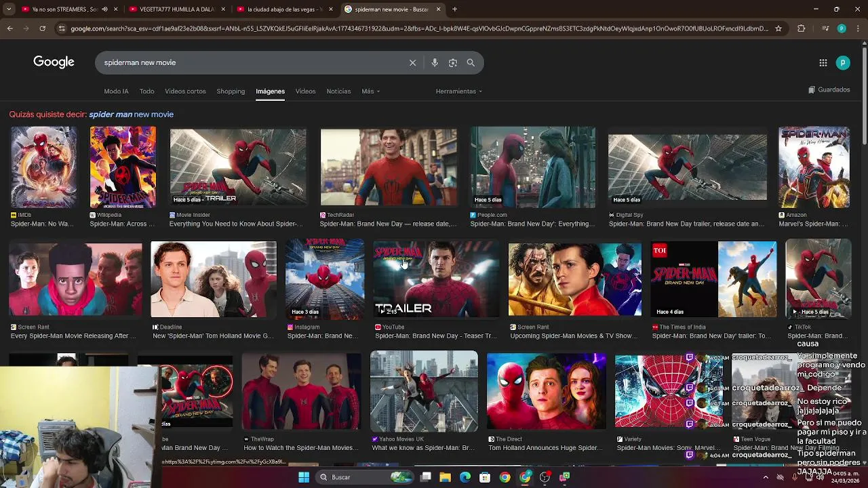Viewport: 868px width, 488px height.
Task: Open the TikTok Spider-Man image
Action: click(x=818, y=279)
